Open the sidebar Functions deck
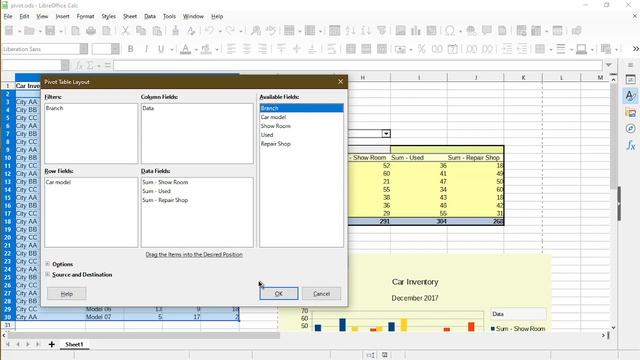This screenshot has width=640, height=360. click(x=631, y=145)
